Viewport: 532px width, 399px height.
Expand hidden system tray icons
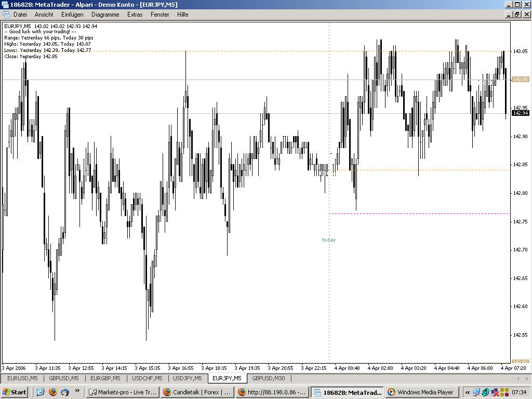(467, 392)
